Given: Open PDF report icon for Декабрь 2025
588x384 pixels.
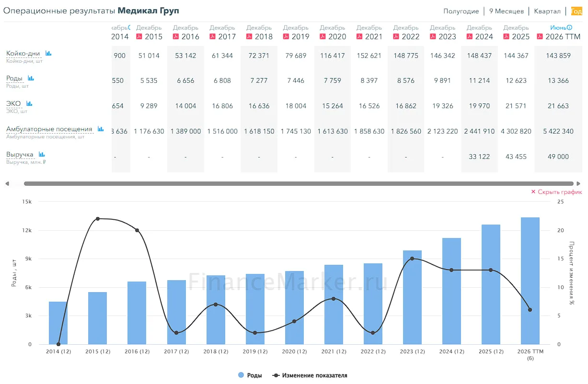Looking at the screenshot, I should click(x=507, y=36).
